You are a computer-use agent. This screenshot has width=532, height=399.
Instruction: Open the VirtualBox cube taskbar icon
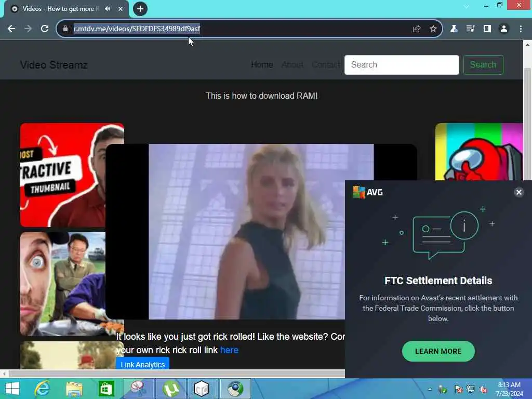click(x=202, y=389)
